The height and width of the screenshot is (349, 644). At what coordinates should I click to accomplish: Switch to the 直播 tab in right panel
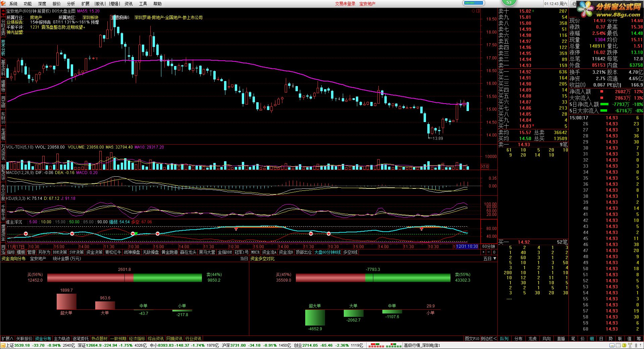(x=561, y=339)
